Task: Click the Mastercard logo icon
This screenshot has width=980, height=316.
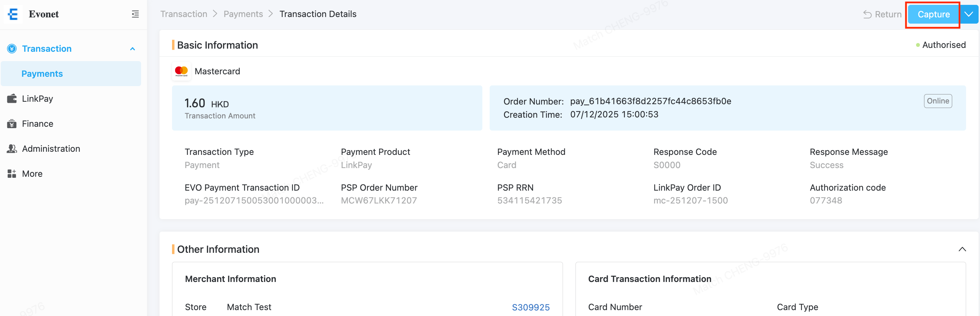Action: click(x=181, y=71)
